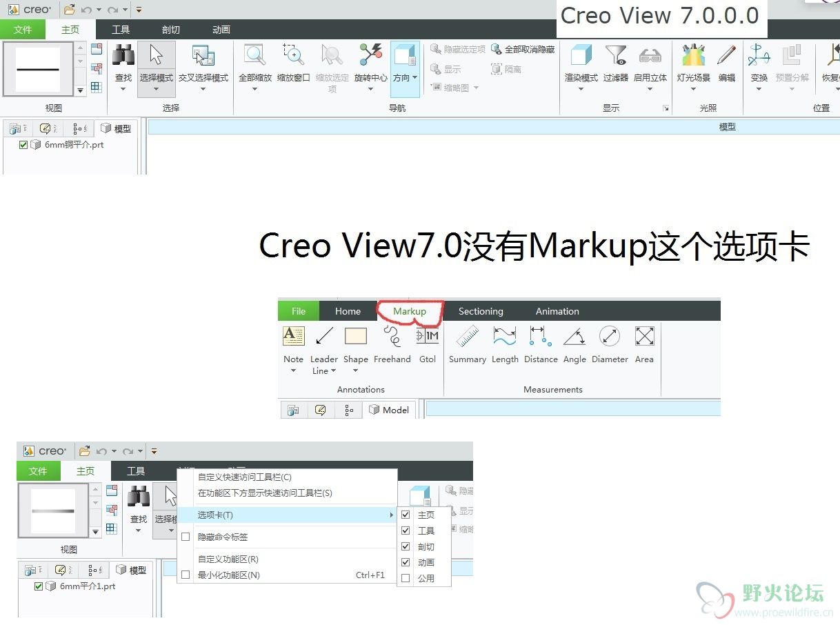Choose the 交叉选择模式 cross-selection icon
Screen dimensions: 840x625
click(203, 55)
